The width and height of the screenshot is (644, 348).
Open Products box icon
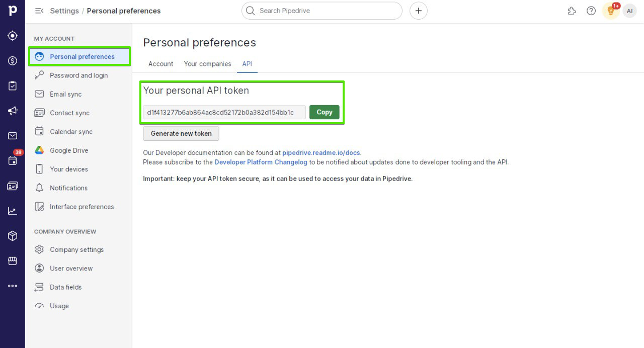(13, 236)
